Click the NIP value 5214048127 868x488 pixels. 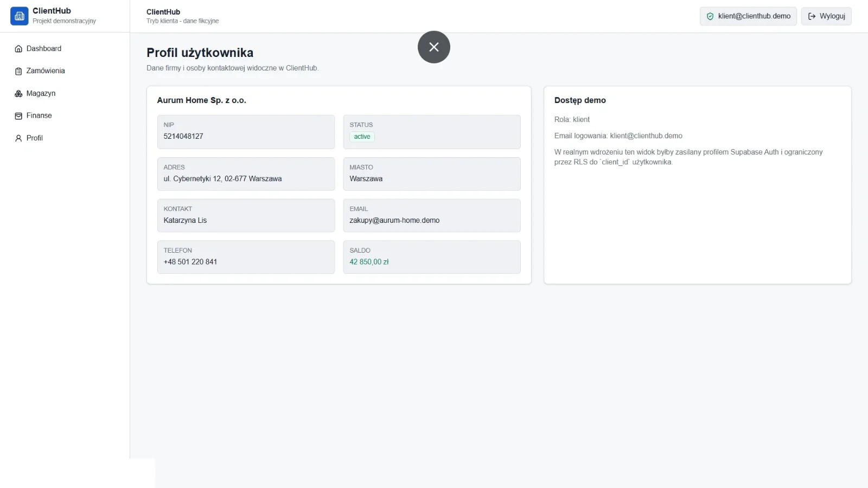pos(183,136)
